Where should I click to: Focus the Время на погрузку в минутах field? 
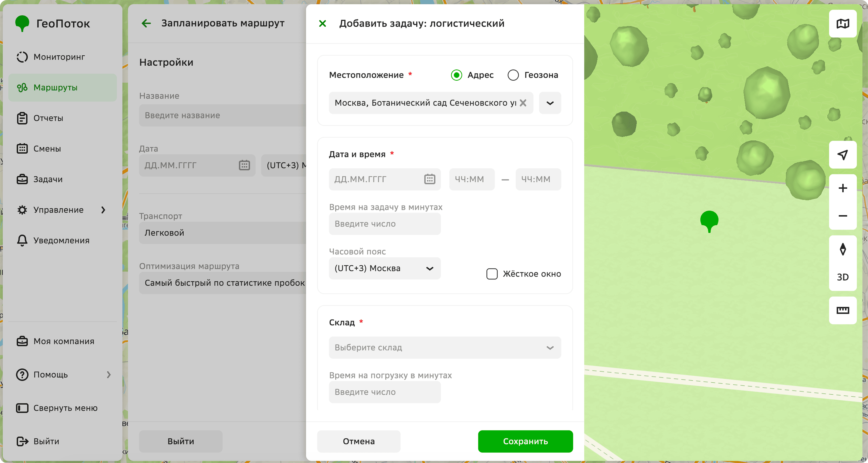(384, 392)
